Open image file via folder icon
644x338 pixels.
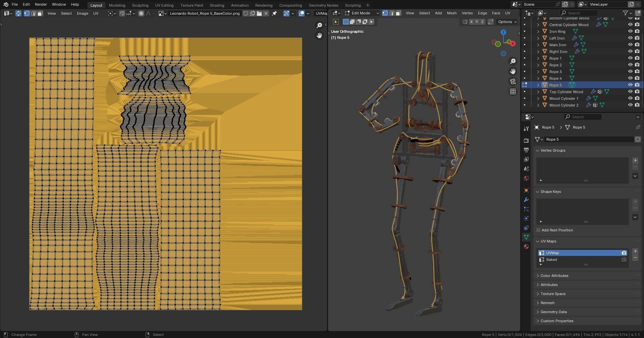click(x=259, y=13)
